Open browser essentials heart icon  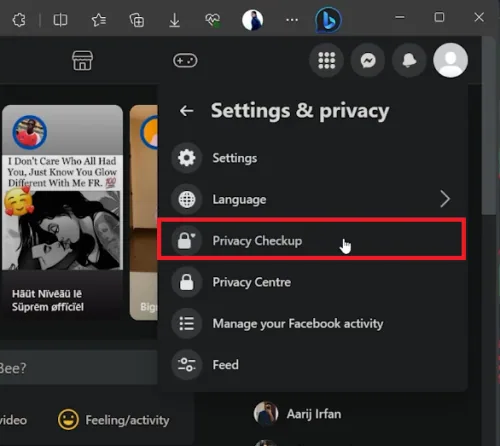[213, 20]
